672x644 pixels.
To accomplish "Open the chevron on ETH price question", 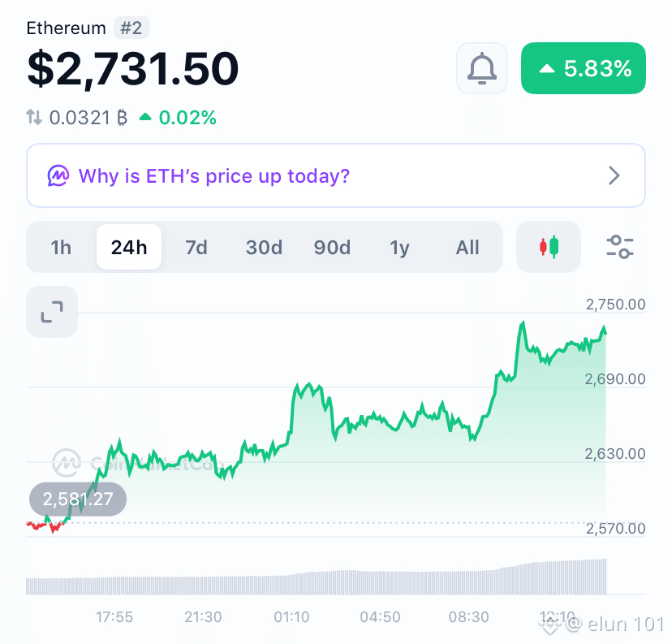I will tap(614, 175).
